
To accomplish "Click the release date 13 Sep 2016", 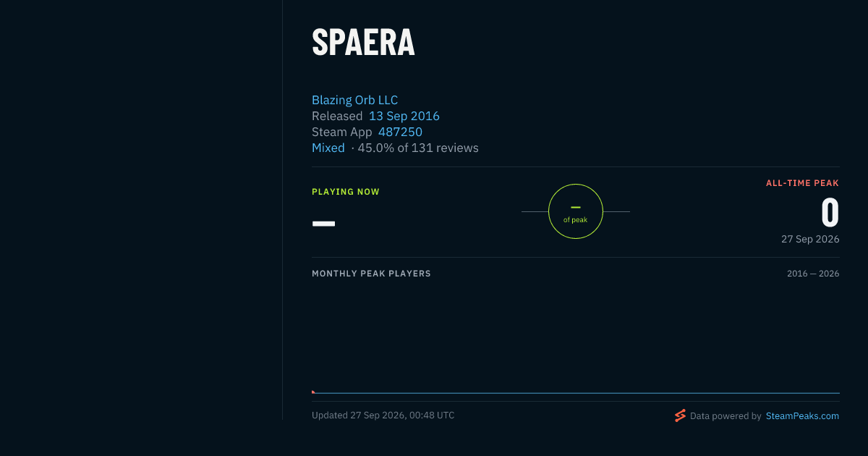I will pos(404,116).
